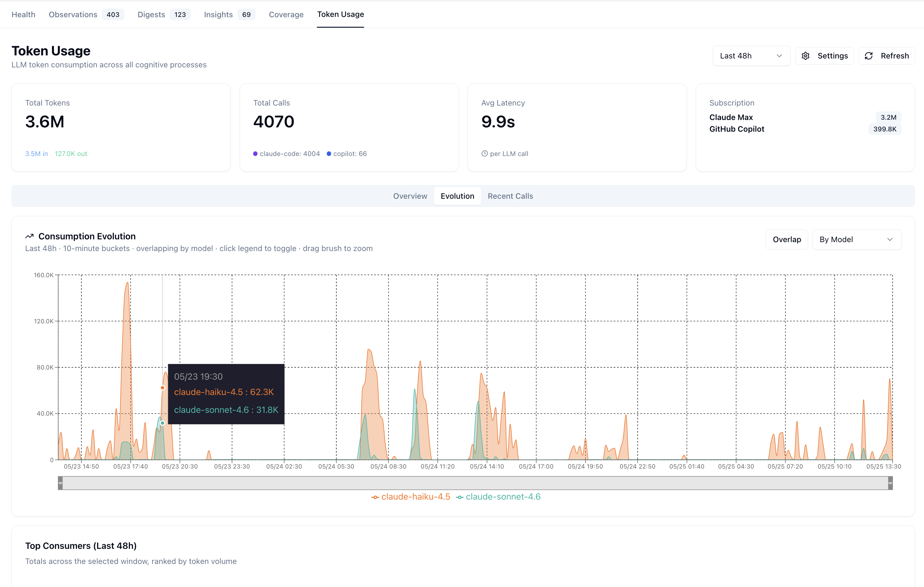924x587 pixels.
Task: Click the trend arrow icon by Consumption Evolution
Action: click(x=30, y=236)
